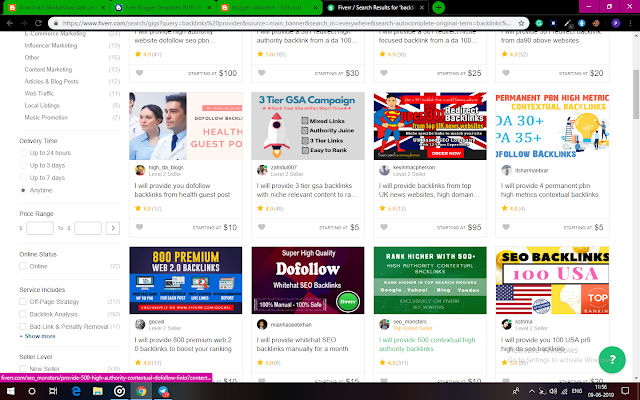Check New Seller level filter
Viewport: 640px width, 400px height.
coord(23,369)
